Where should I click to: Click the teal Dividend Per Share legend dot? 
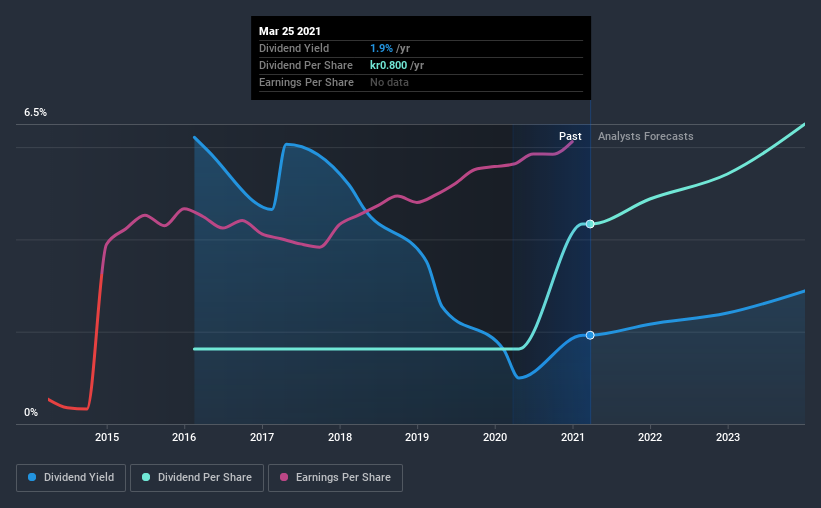pos(146,477)
